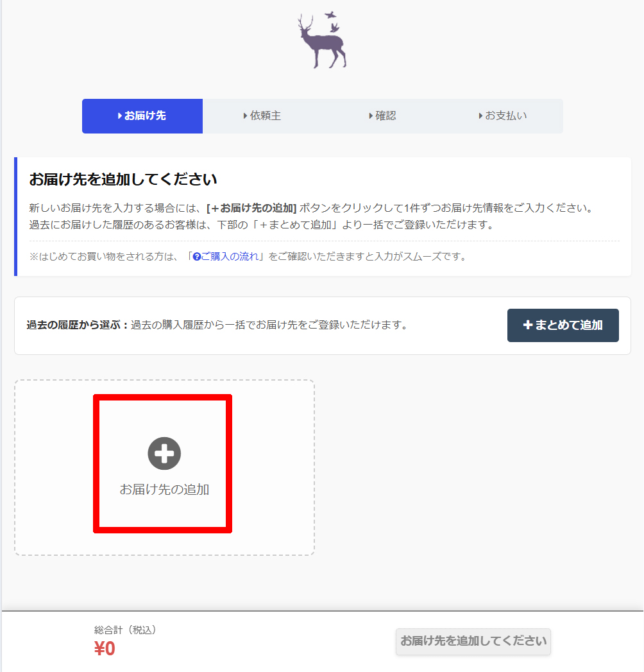The width and height of the screenshot is (644, 672).
Task: Select the 依頼主 step tab
Action: (262, 116)
